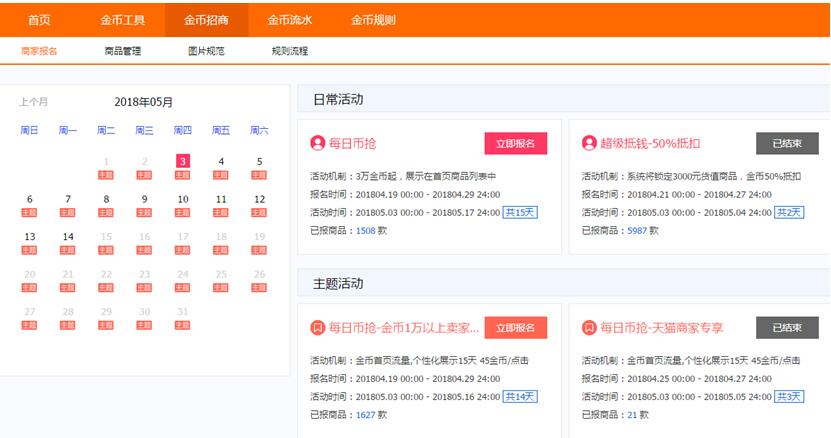831x438 pixels.
Task: Click the 共2天 badge in 超级抵钱 card
Action: coord(788,211)
